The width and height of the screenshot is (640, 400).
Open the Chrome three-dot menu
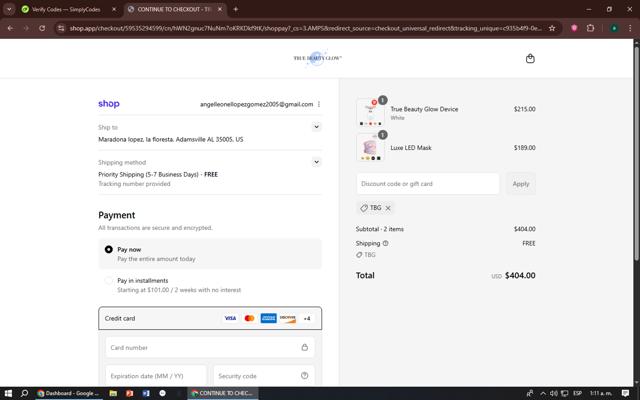pos(630,28)
